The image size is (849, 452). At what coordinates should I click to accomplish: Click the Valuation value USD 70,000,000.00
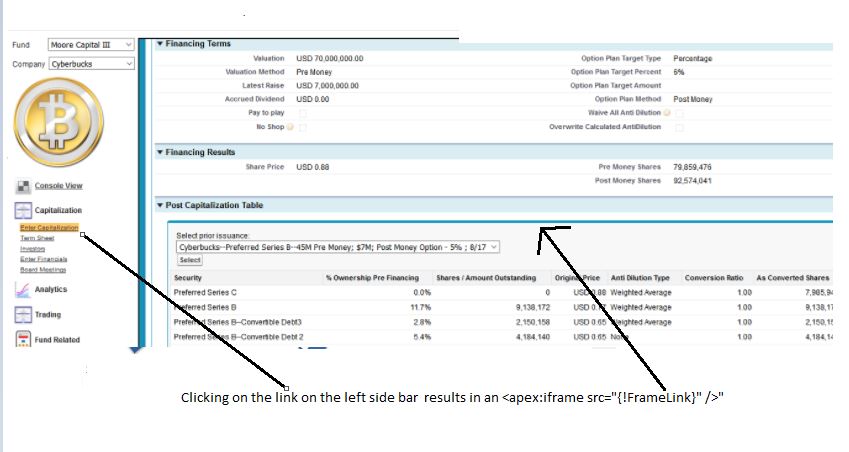click(x=330, y=58)
